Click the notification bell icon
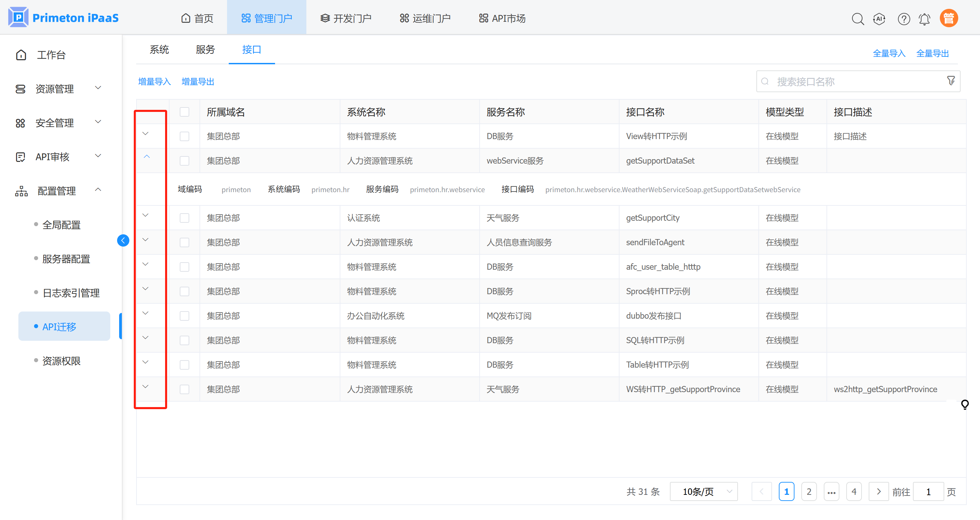Viewport: 980px width, 520px height. 925,18
